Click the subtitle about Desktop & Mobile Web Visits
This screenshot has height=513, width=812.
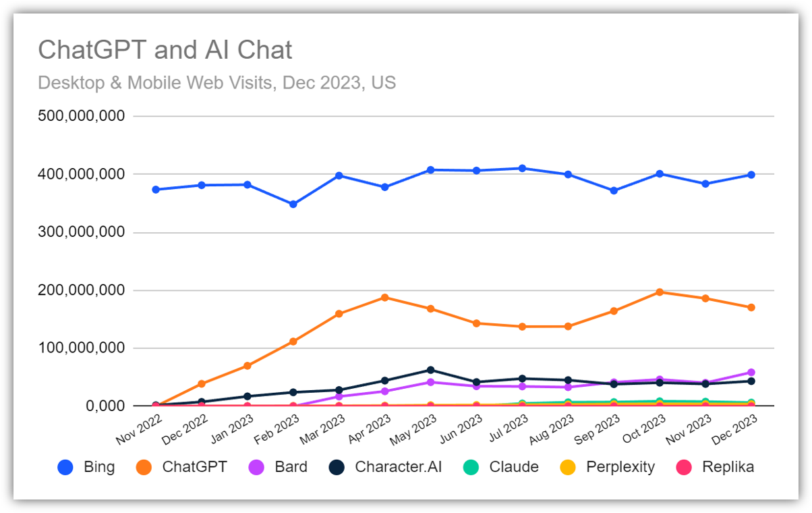point(216,83)
